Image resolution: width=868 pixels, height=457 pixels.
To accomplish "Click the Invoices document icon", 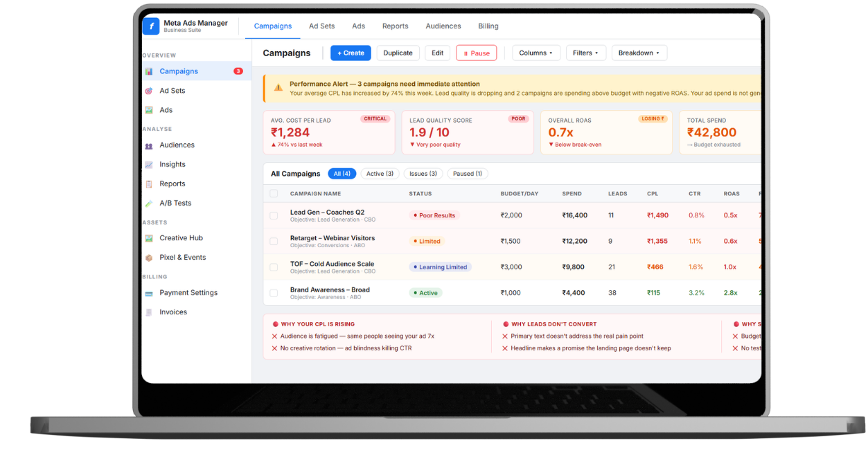I will point(148,312).
